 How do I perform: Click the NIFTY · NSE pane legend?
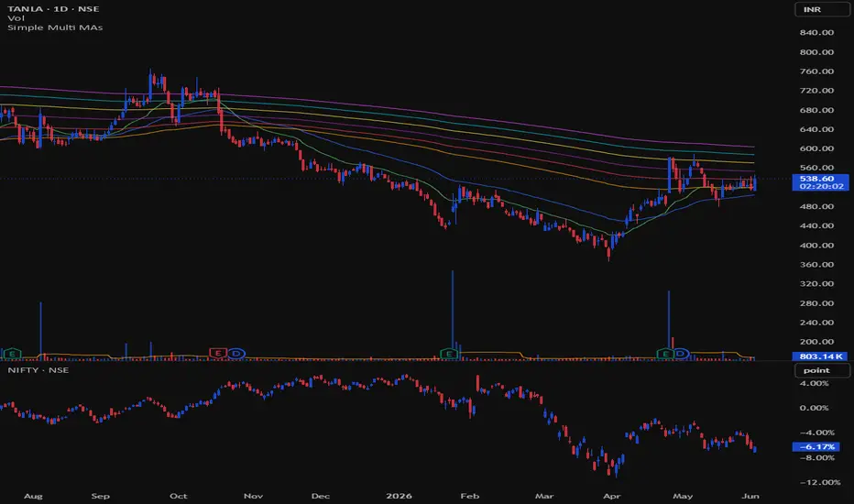point(38,370)
